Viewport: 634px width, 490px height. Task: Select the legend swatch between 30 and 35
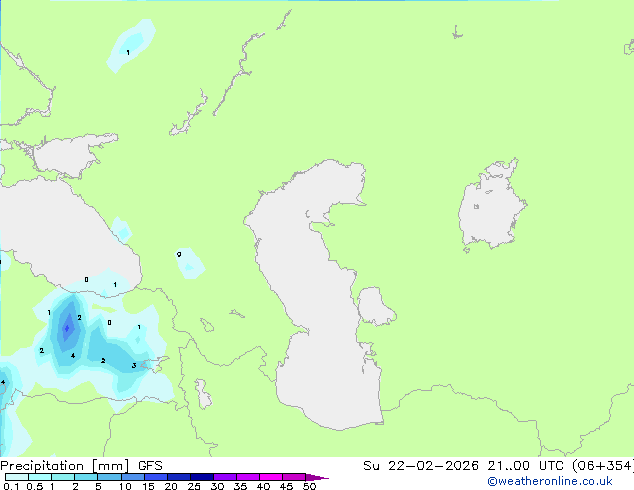(x=225, y=477)
